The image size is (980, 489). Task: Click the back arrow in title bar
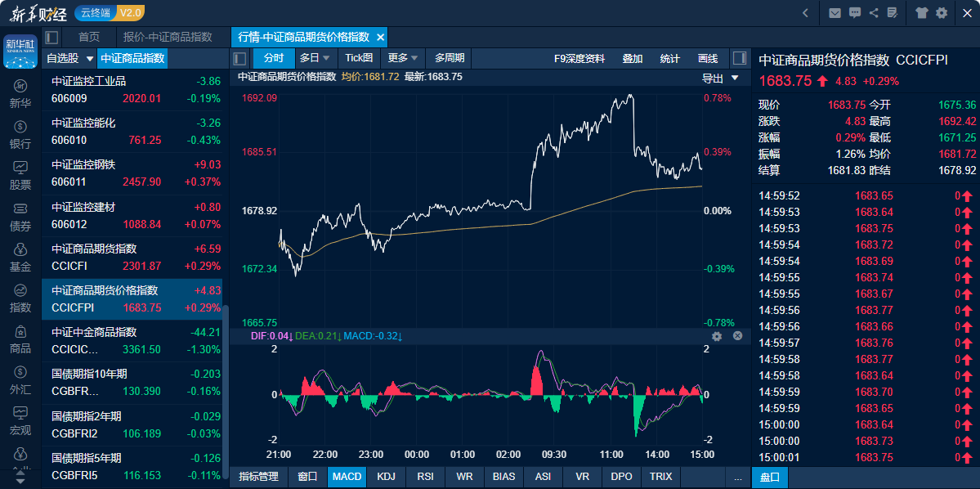[806, 12]
